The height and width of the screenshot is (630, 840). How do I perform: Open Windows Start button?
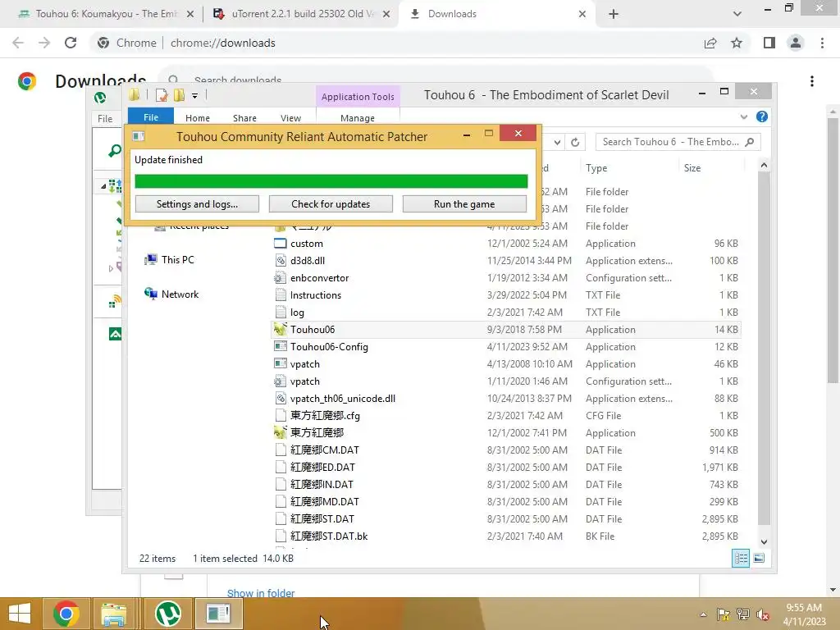(x=20, y=614)
